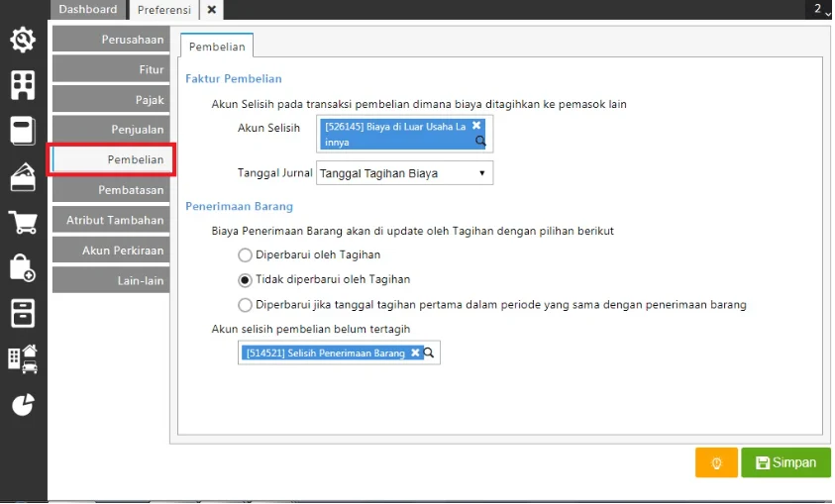Screen dimensions: 835x504
Task: Open the ledger book icon in sidebar
Action: tap(23, 131)
